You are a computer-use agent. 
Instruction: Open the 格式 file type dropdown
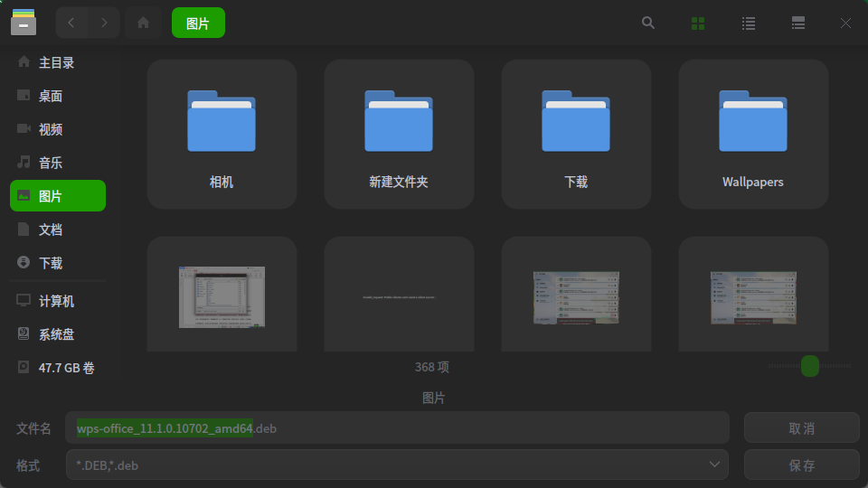point(397,465)
